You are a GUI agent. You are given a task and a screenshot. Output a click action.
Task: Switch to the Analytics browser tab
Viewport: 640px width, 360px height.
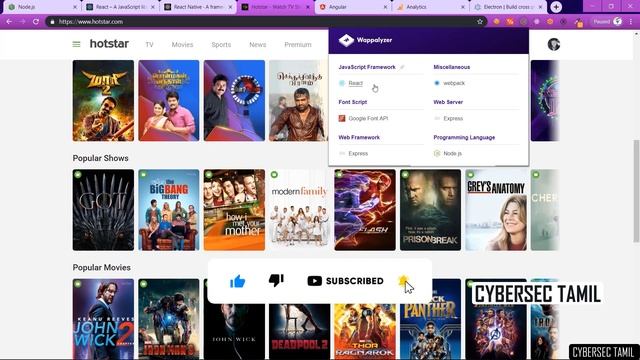[x=431, y=7]
